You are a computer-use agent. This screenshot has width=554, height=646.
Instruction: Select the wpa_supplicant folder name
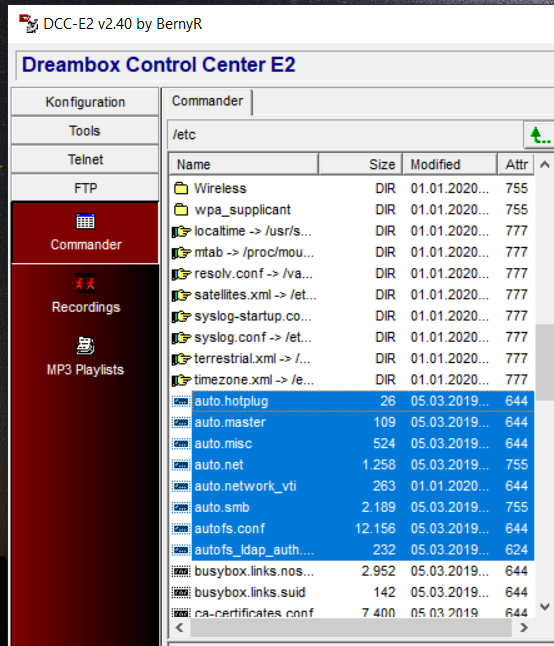tap(243, 210)
